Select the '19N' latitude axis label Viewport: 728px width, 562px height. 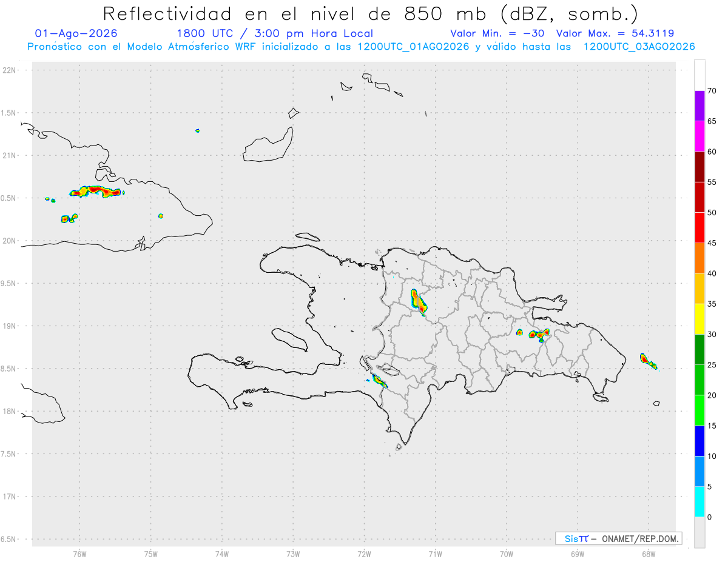[10, 326]
